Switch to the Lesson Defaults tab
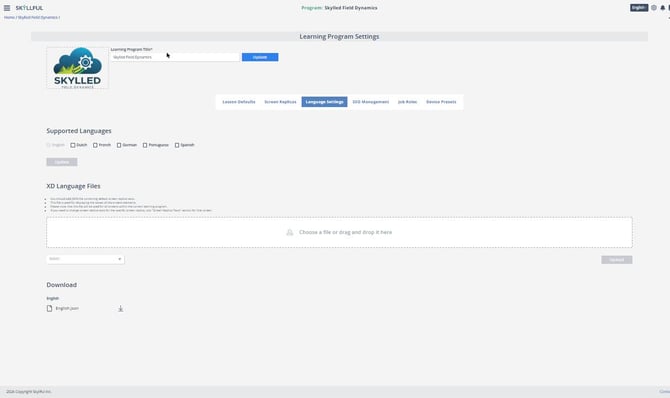The width and height of the screenshot is (670, 398). click(239, 102)
